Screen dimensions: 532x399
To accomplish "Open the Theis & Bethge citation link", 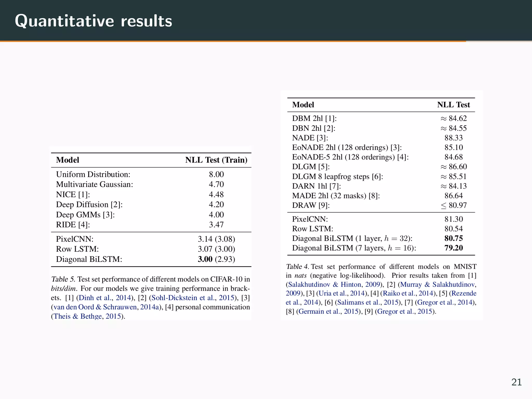I will [x=87, y=316].
